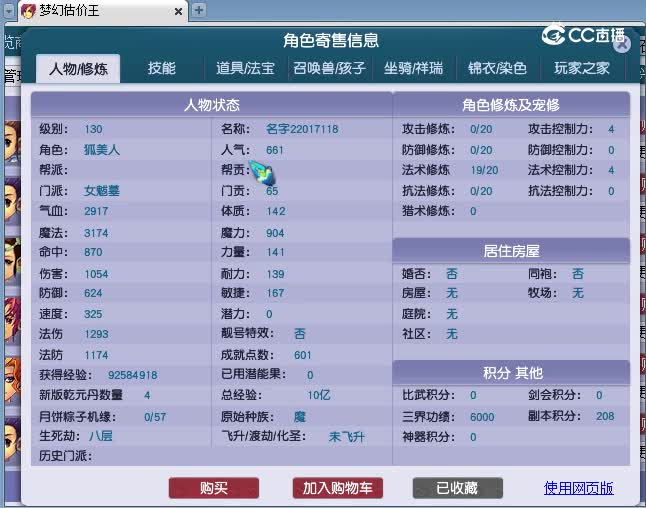Close the 梦幻估价王 browser tab
This screenshot has height=508, width=646.
(x=178, y=12)
